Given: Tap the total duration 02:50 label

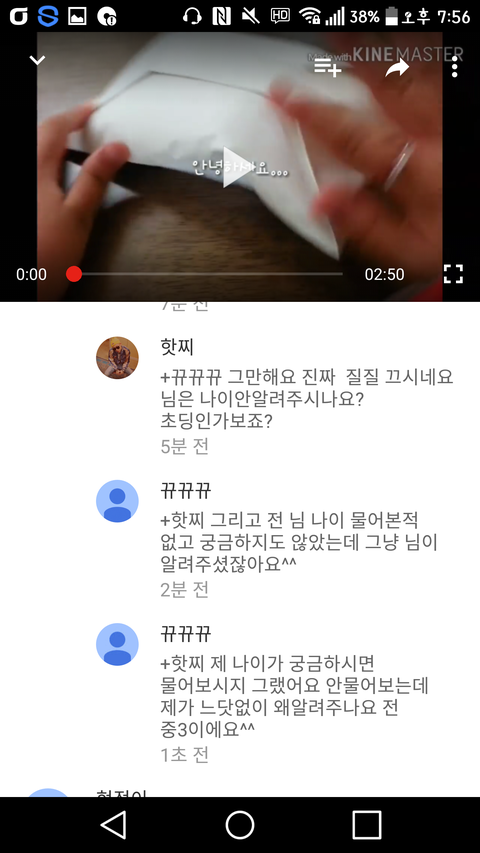Looking at the screenshot, I should 384,274.
